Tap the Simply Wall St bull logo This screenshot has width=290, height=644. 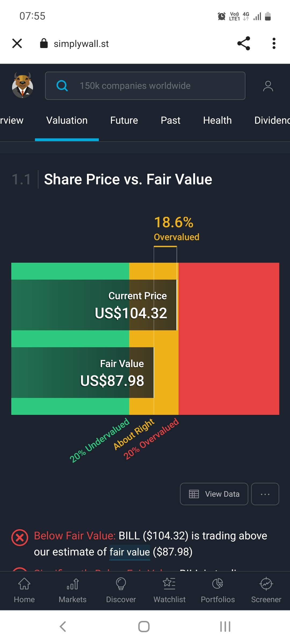point(23,85)
